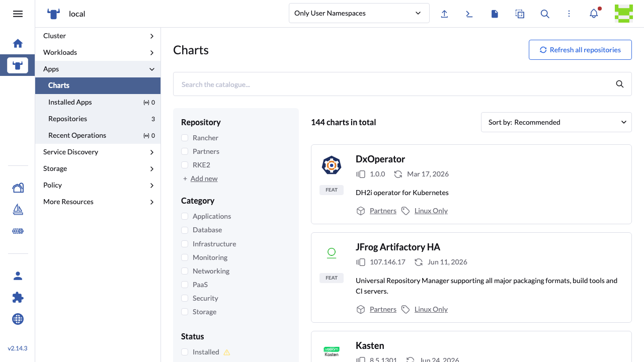
Task: Click the Kasten chart logo
Action: 332,351
